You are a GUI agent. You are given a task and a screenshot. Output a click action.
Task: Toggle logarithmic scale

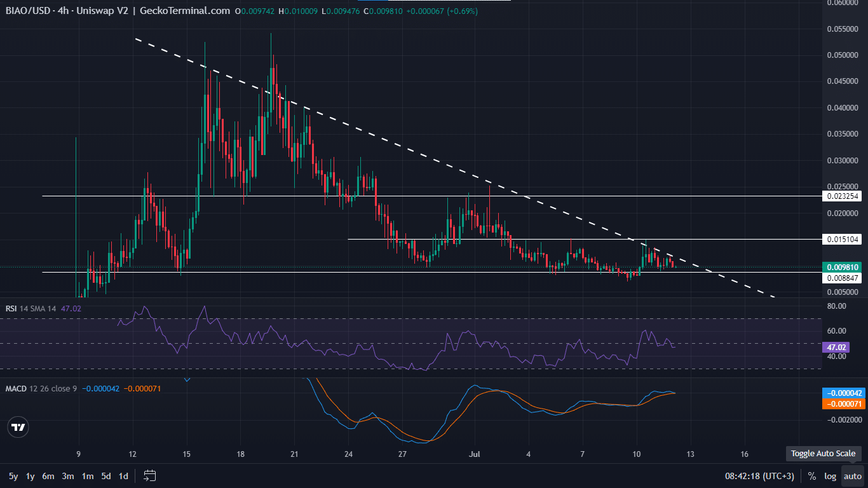(x=831, y=476)
